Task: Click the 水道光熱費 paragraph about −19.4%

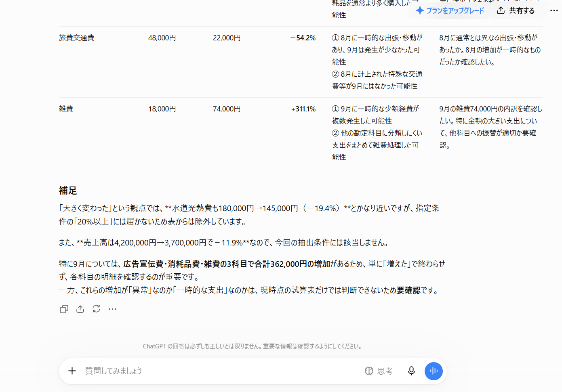Action: tap(249, 215)
